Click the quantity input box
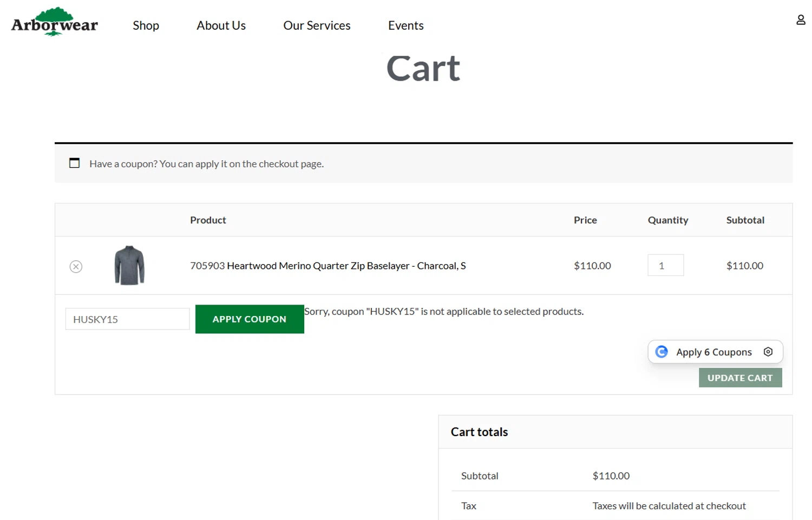This screenshot has width=812, height=520. click(x=666, y=265)
